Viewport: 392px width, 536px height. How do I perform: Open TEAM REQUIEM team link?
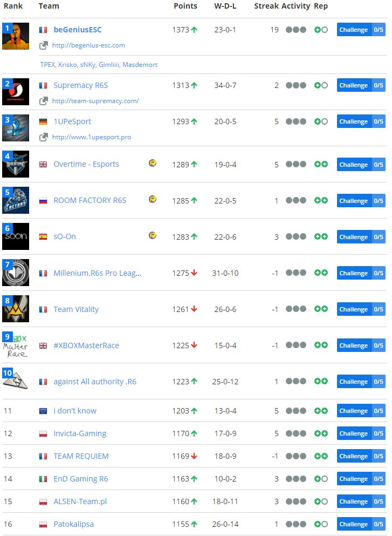pos(81,456)
